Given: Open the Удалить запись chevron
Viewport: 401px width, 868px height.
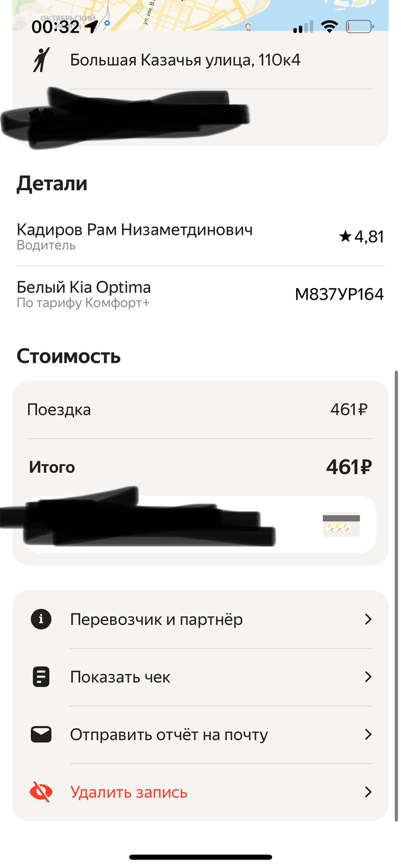Looking at the screenshot, I should pyautogui.click(x=368, y=792).
